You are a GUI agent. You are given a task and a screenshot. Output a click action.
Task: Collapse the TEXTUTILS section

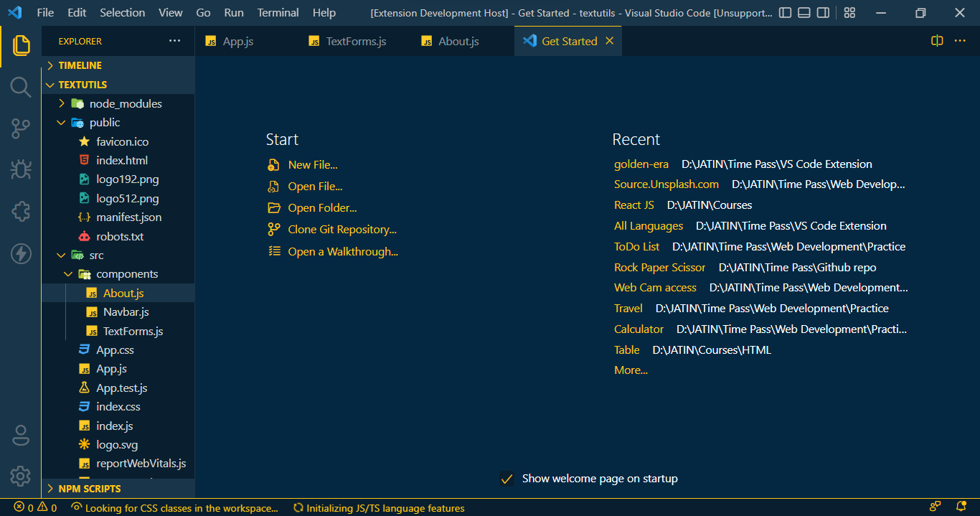coord(118,85)
